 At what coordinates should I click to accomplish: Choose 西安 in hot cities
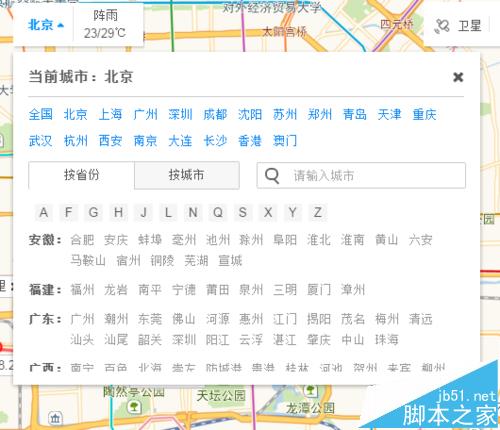(x=110, y=141)
